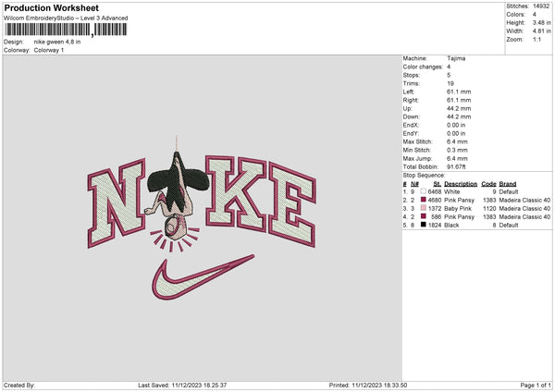Screen dimensions: 555x392
Task: Click the "Production Worksheet" title
Action: (51, 7)
